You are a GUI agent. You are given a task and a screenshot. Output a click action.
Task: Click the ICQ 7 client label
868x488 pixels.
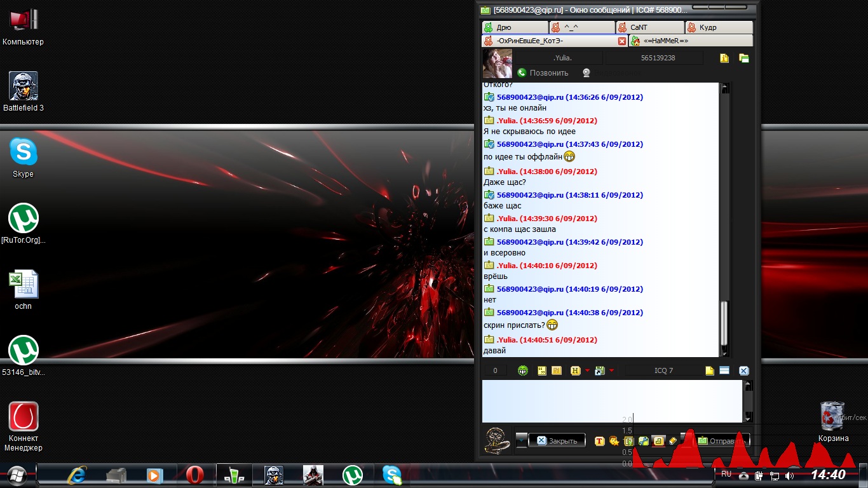tap(663, 370)
